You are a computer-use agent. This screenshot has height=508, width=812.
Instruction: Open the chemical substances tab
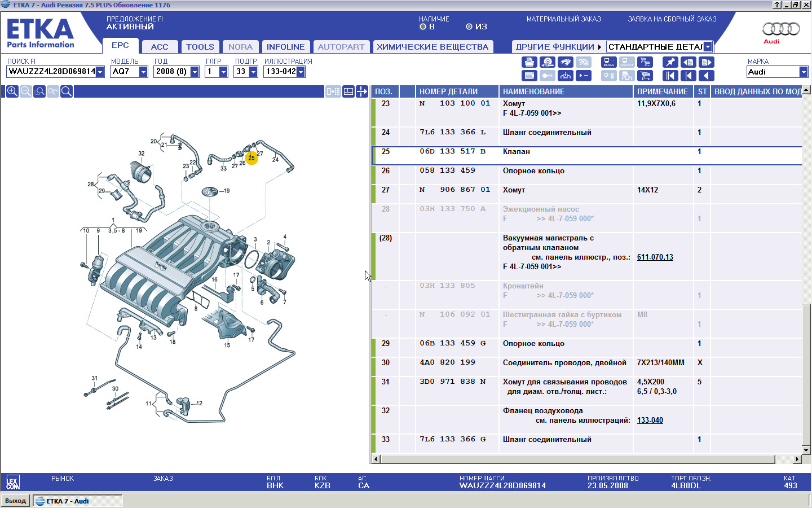(x=433, y=47)
